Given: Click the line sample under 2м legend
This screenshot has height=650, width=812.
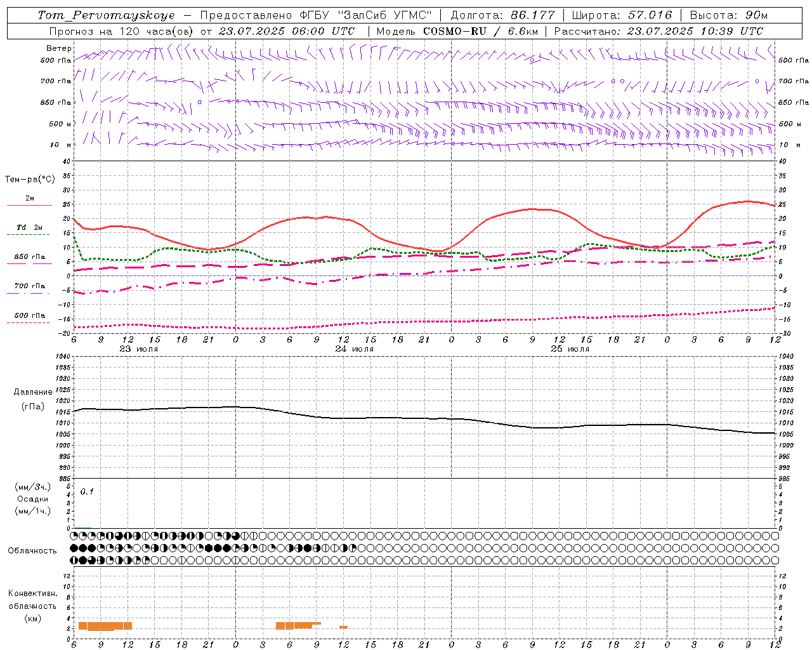Looking at the screenshot, I should pyautogui.click(x=29, y=206).
